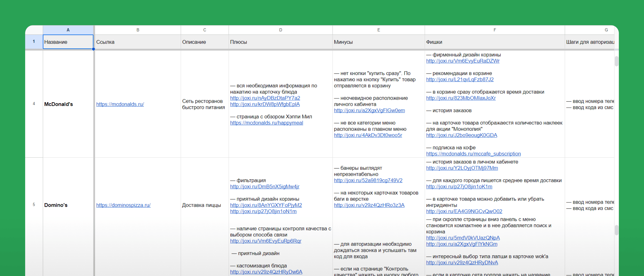
Task: Select row 5 header
Action: [34, 204]
